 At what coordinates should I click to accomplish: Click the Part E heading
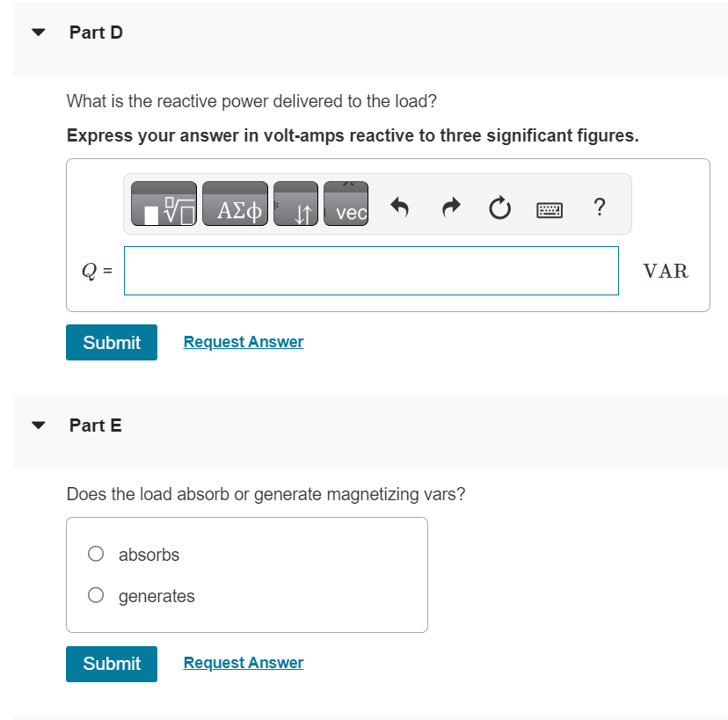pyautogui.click(x=95, y=425)
